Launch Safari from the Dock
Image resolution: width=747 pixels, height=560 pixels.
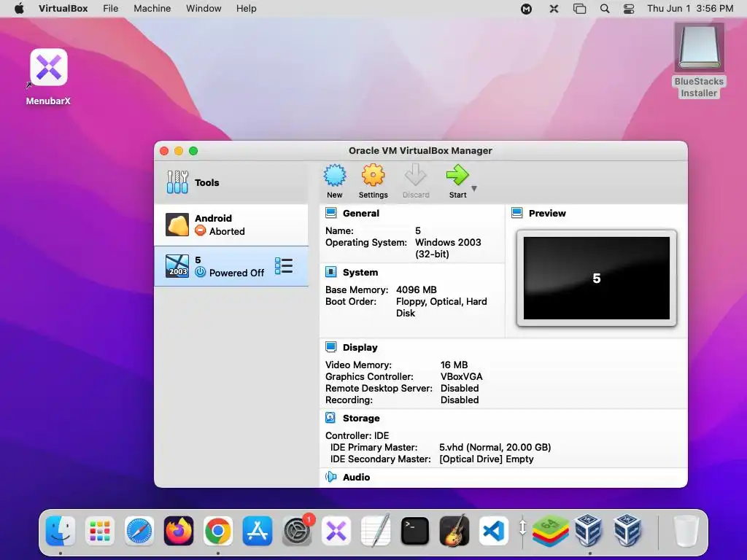point(139,531)
